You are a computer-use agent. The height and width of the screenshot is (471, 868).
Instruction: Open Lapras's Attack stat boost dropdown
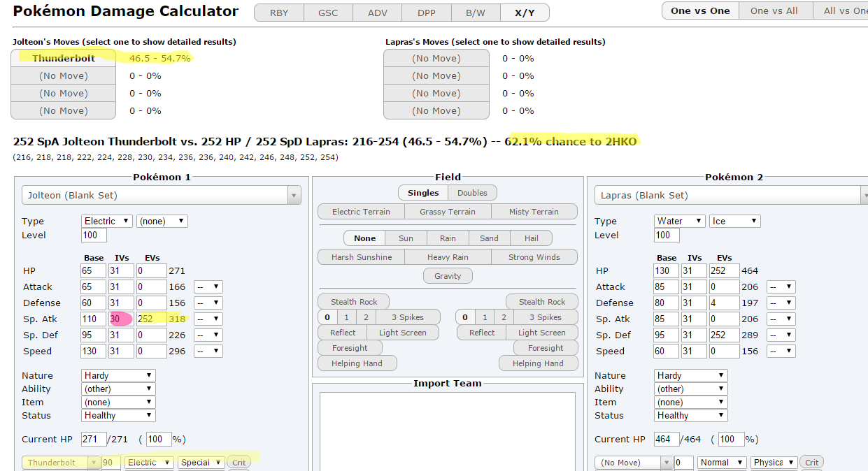(x=781, y=287)
